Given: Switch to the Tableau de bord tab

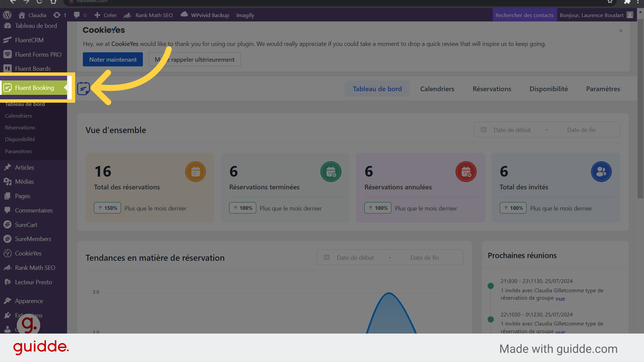Looking at the screenshot, I should pyautogui.click(x=377, y=89).
